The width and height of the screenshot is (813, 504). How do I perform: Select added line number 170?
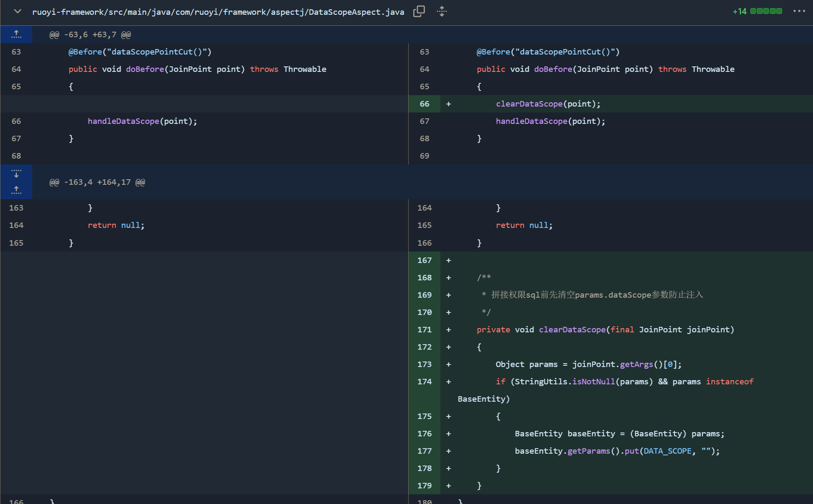point(424,312)
